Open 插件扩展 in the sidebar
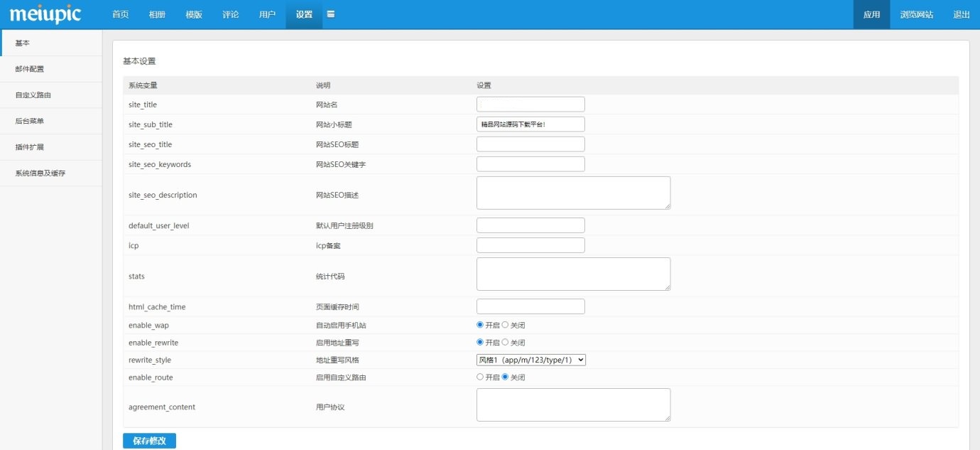 click(51, 147)
